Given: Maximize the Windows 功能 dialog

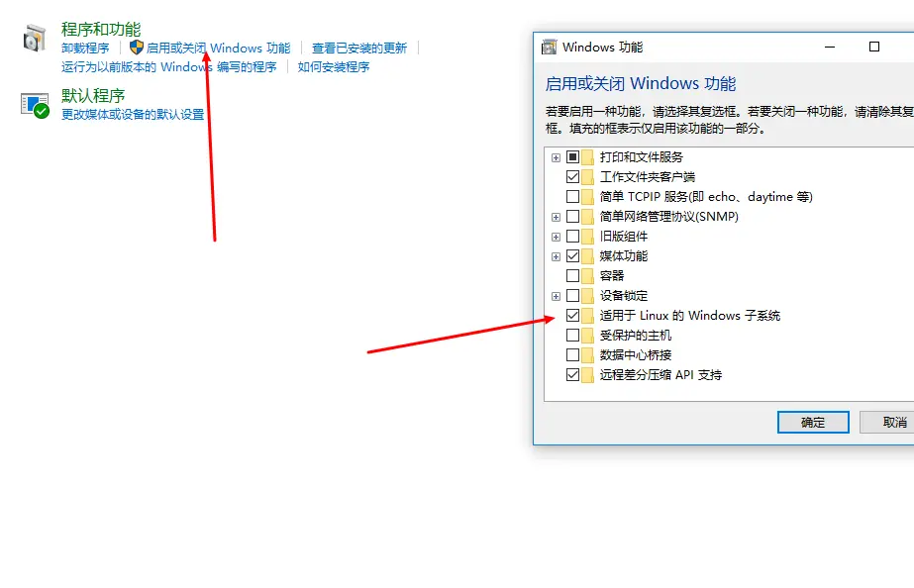Looking at the screenshot, I should [x=874, y=48].
